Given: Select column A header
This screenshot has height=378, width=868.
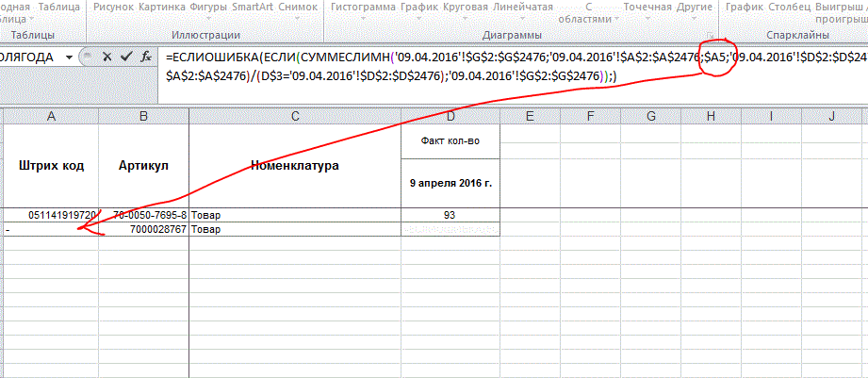Looking at the screenshot, I should (52, 116).
